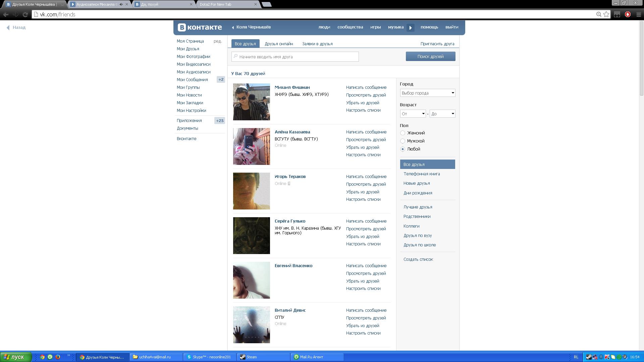
Task: Mute the audio tab speaker icon
Action: (x=121, y=4)
